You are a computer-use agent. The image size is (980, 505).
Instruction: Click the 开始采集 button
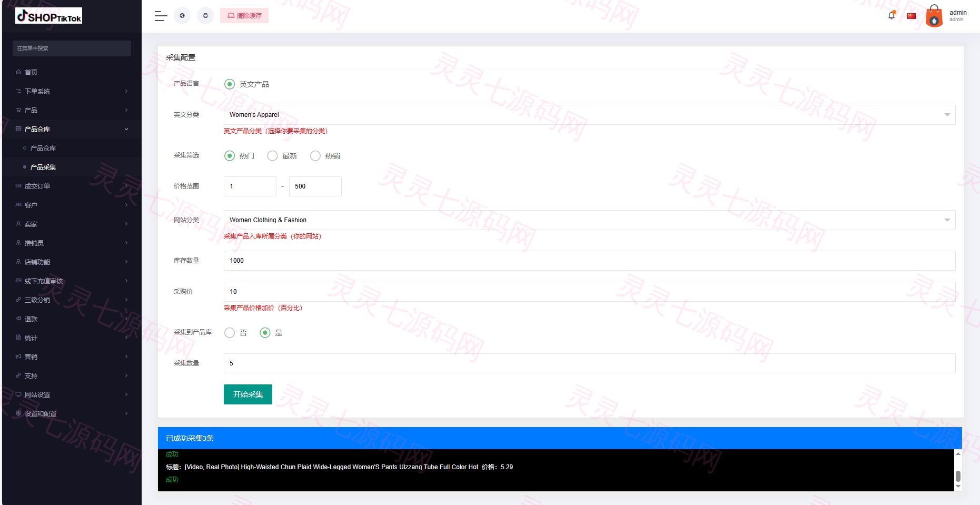tap(248, 394)
